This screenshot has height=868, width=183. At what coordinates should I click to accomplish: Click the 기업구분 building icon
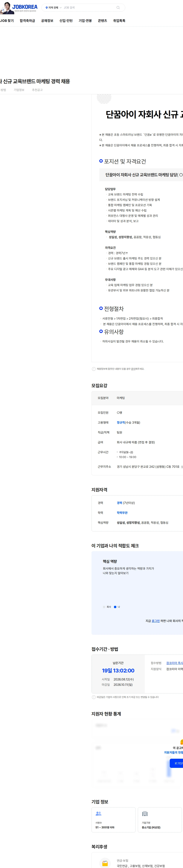point(145,813)
